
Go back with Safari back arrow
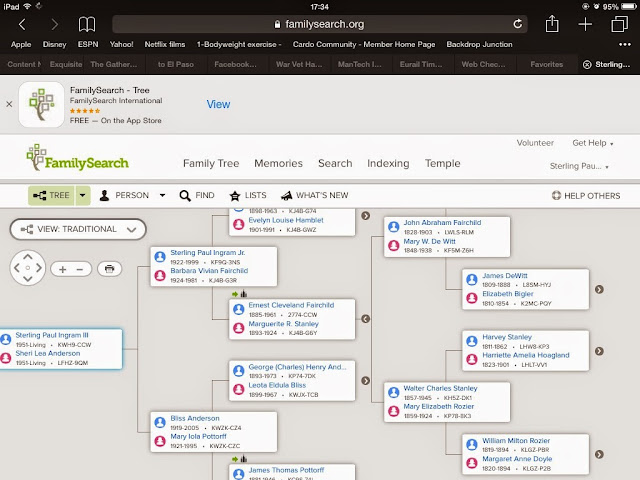click(x=22, y=24)
